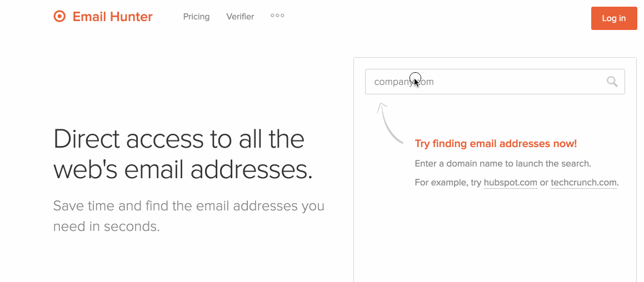This screenshot has height=282, width=644.
Task: Click empty area of the search results panel
Action: 495,239
